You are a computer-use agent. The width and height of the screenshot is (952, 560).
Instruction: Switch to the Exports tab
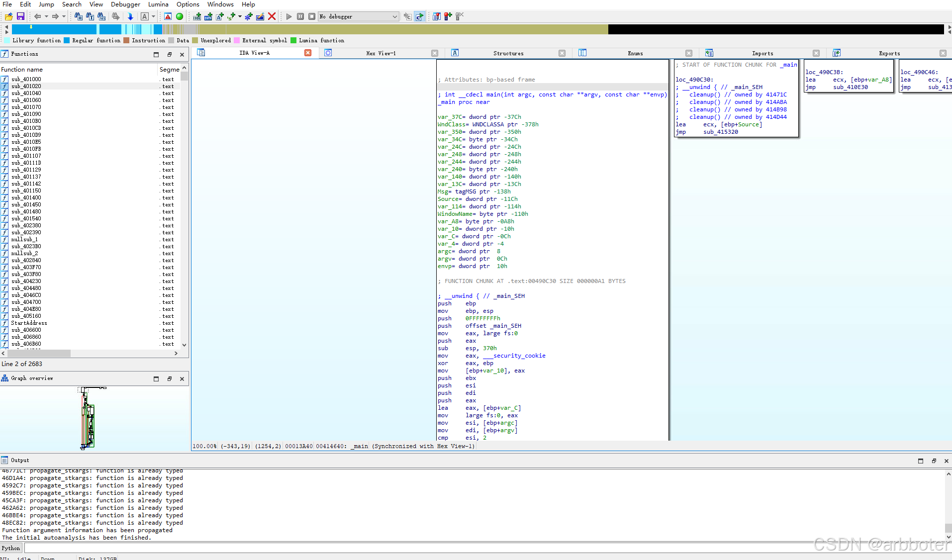click(x=889, y=53)
